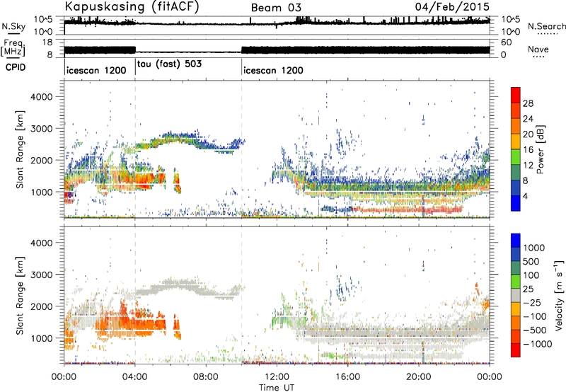Click the frequency band in the Freq. panel
The height and width of the screenshot is (392, 566).
(277, 50)
